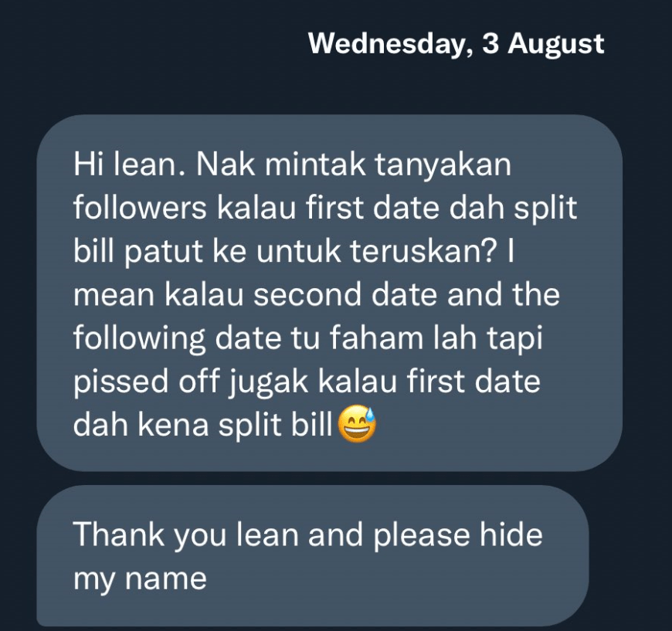Click the words 'my name' in the second bubble
This screenshot has height=631, width=672.
(x=140, y=579)
